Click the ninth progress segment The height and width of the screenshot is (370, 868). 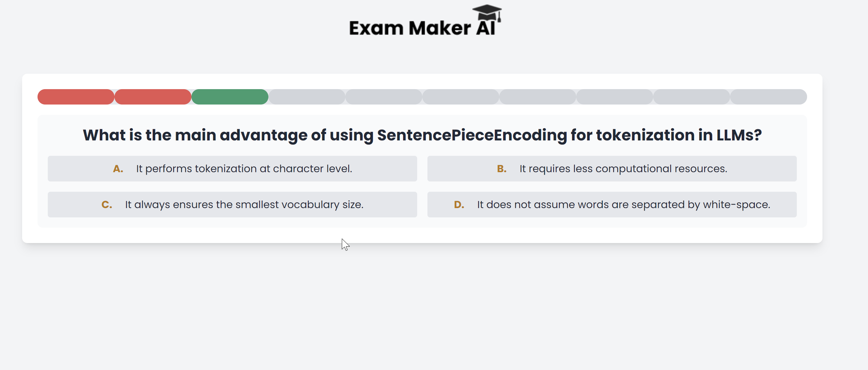click(691, 97)
